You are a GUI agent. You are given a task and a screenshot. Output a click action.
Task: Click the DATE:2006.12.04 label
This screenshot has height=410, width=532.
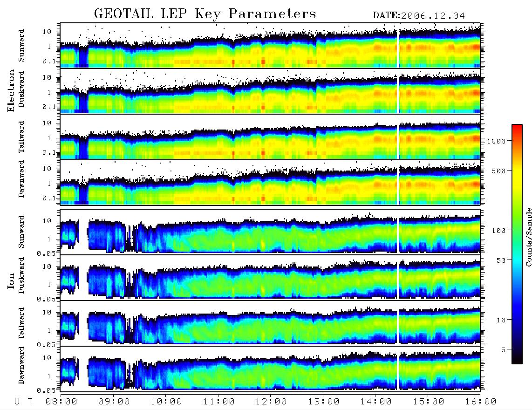point(419,15)
